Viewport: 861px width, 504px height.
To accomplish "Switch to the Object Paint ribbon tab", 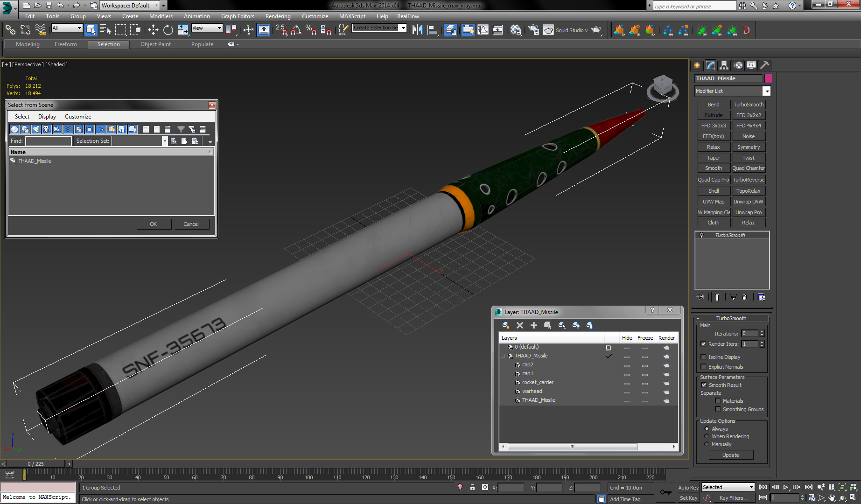I will coord(155,44).
